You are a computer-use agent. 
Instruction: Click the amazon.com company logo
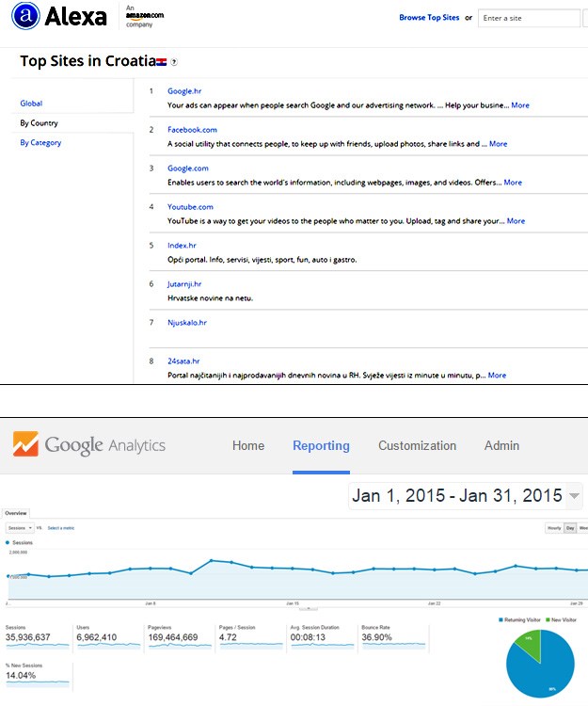point(145,16)
